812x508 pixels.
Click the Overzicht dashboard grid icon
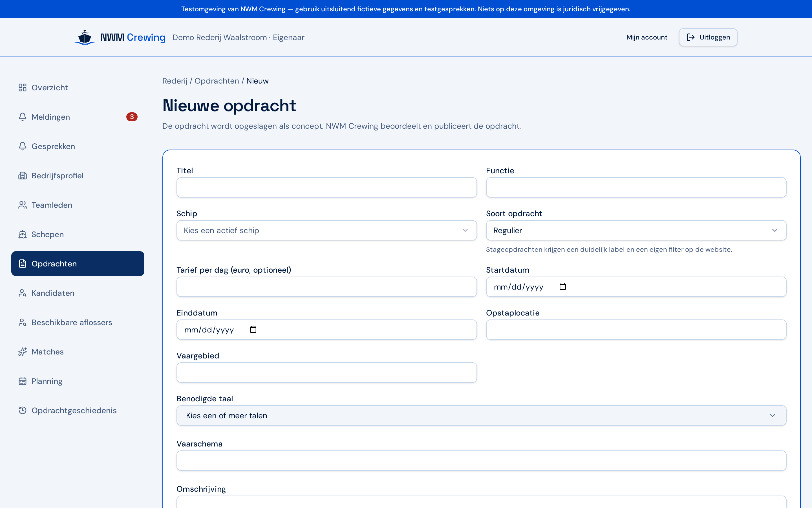(23, 88)
